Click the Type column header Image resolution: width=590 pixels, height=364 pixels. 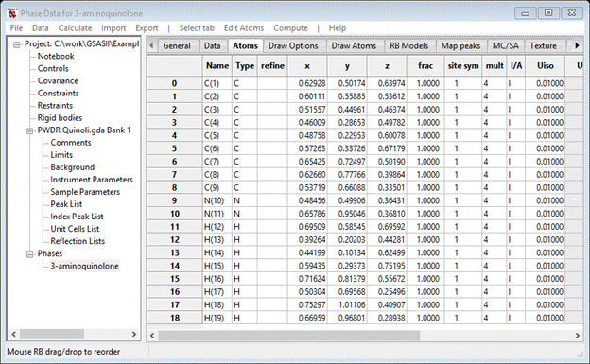point(245,66)
